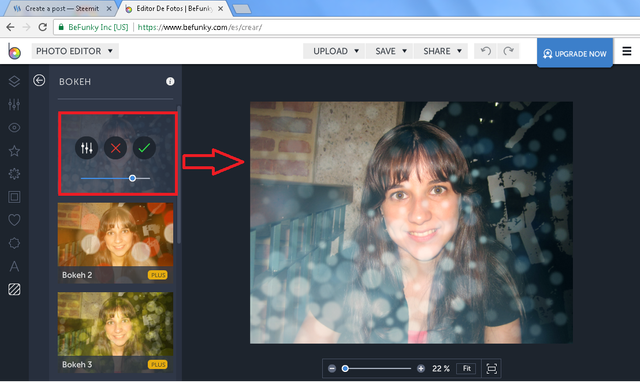Open the Effects star icon in sidebar
Image resolution: width=640 pixels, height=382 pixels.
click(x=14, y=151)
